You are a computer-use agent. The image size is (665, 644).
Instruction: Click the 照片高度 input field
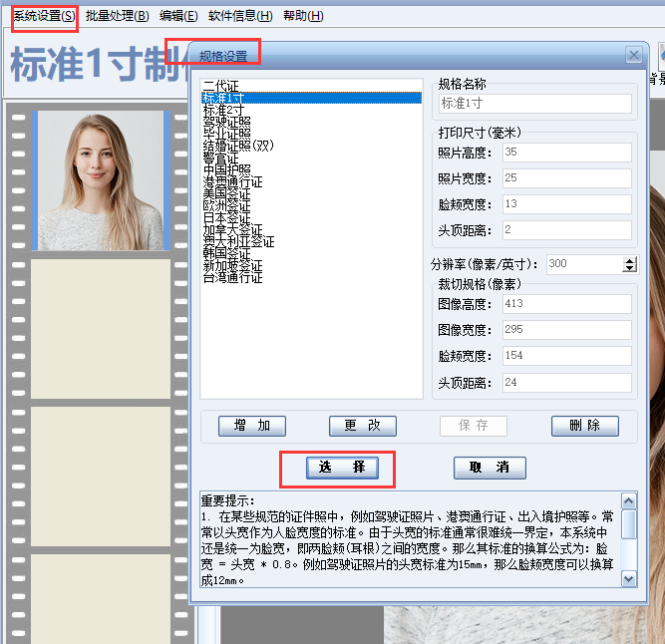(x=567, y=153)
